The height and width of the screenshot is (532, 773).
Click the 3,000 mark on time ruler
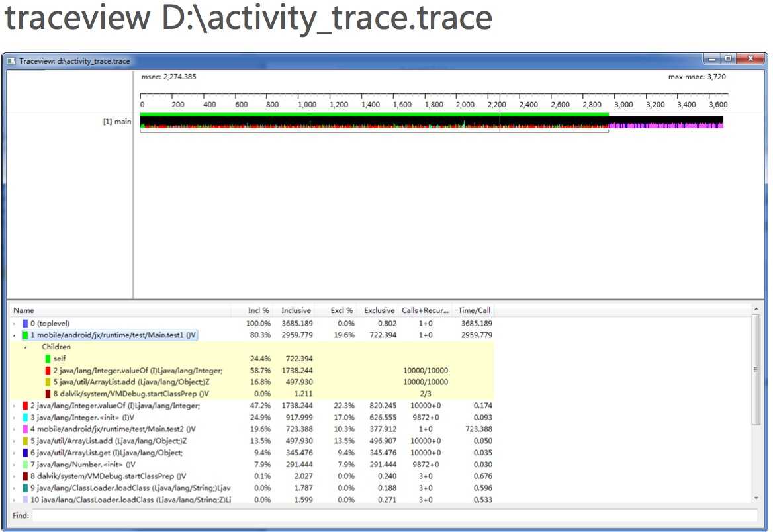pos(623,105)
